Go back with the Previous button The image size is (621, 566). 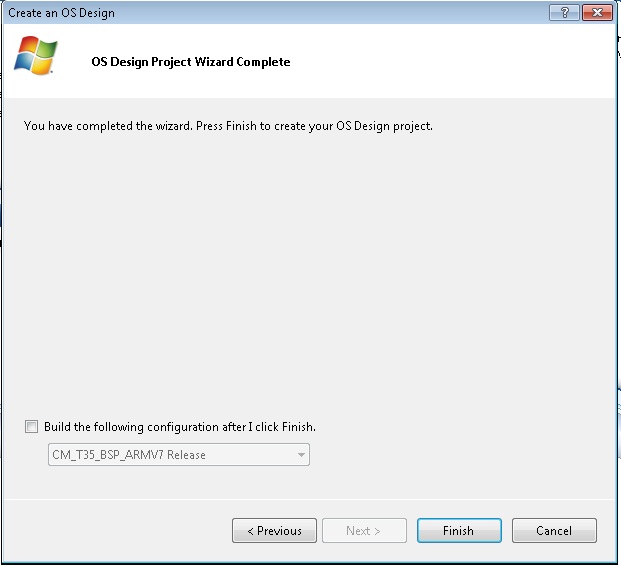tap(274, 531)
